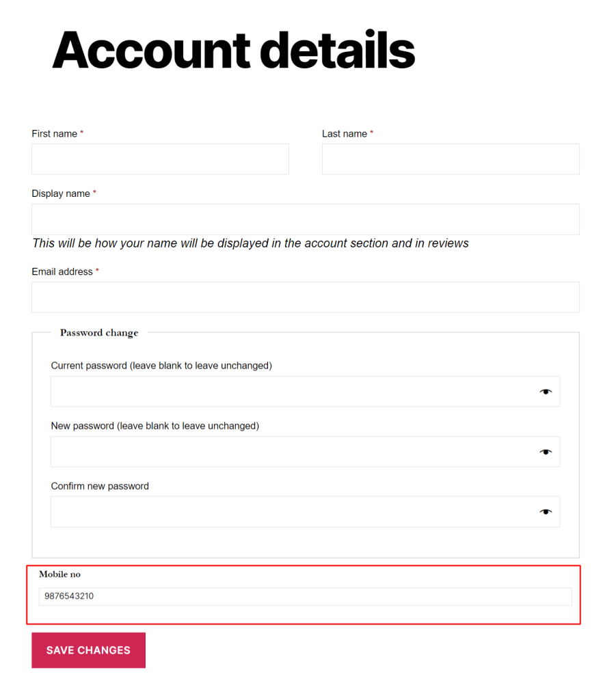The image size is (616, 700).
Task: Toggle visibility of the new password field
Action: [x=545, y=452]
